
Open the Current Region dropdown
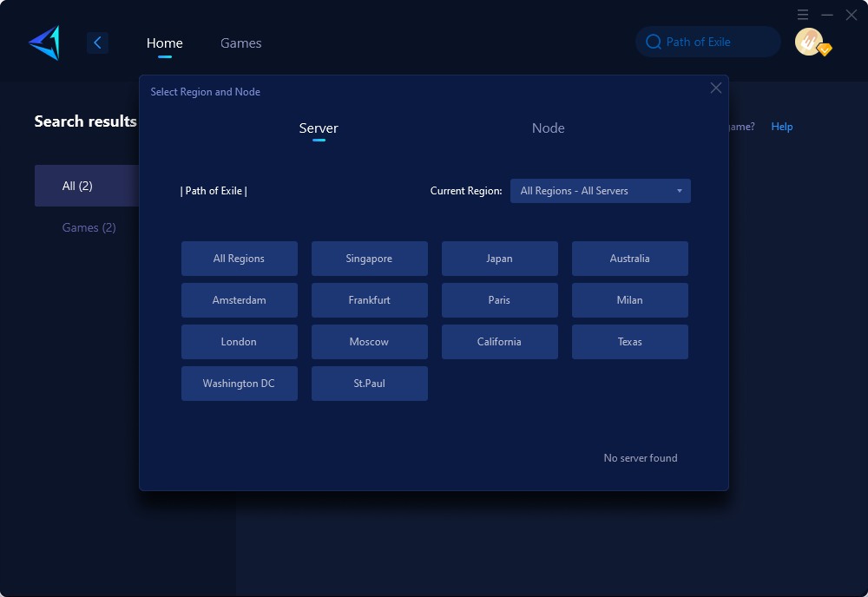[x=600, y=191]
